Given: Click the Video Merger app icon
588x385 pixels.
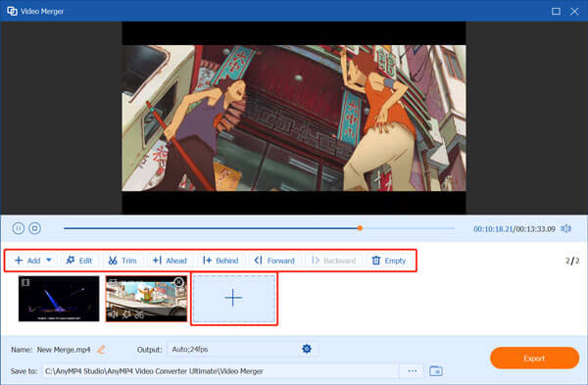Looking at the screenshot, I should click(13, 11).
